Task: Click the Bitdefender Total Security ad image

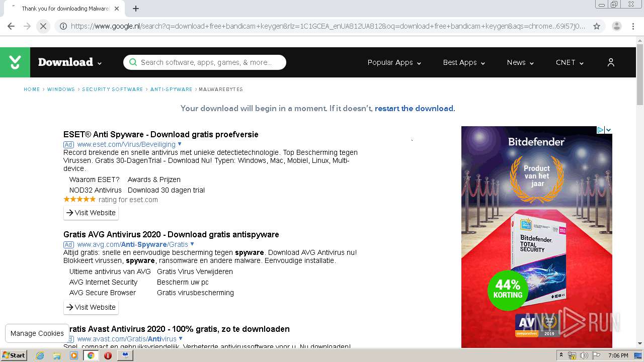Action: point(537,237)
